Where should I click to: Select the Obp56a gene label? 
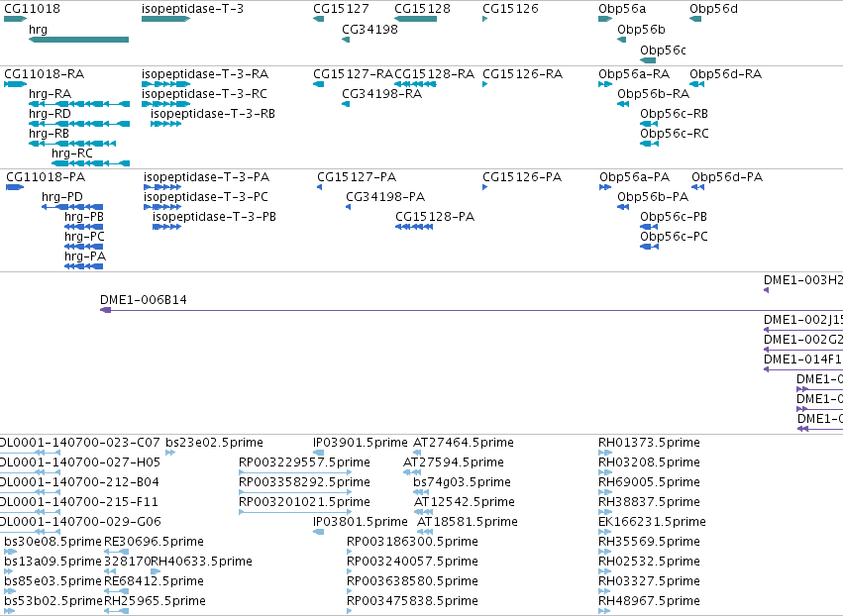(622, 9)
